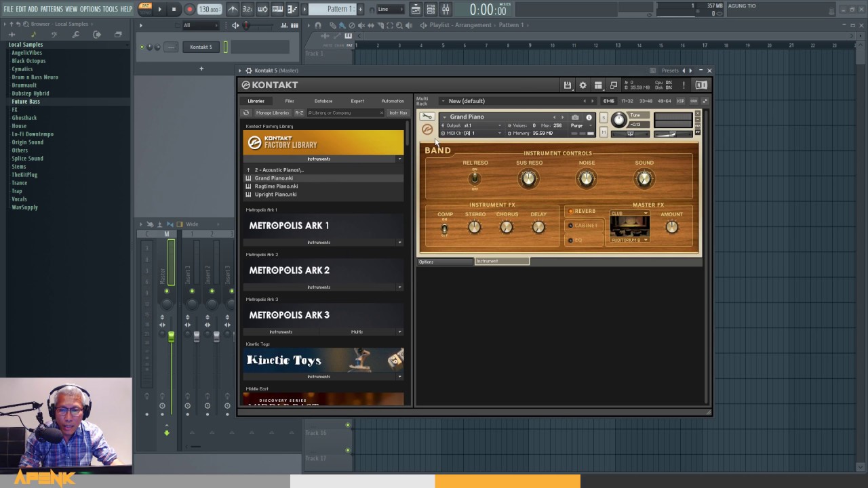868x488 pixels.
Task: Click the Kontakt 5 plugin window settings gear
Action: 249,70
